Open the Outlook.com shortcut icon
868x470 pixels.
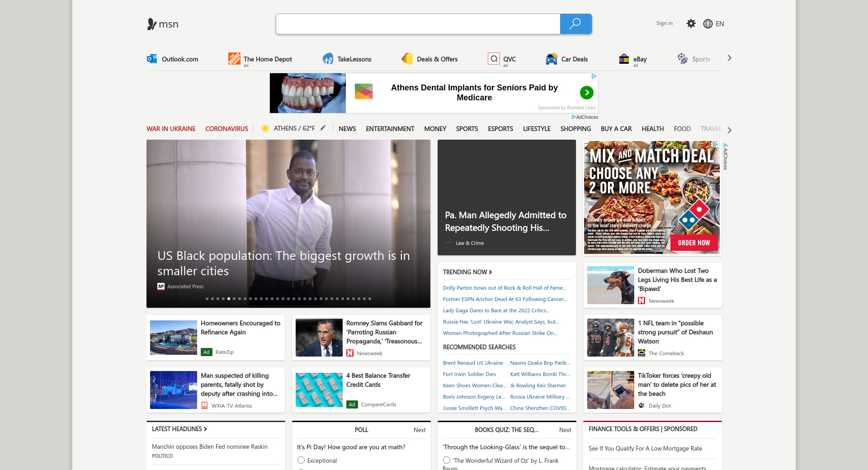(152, 59)
